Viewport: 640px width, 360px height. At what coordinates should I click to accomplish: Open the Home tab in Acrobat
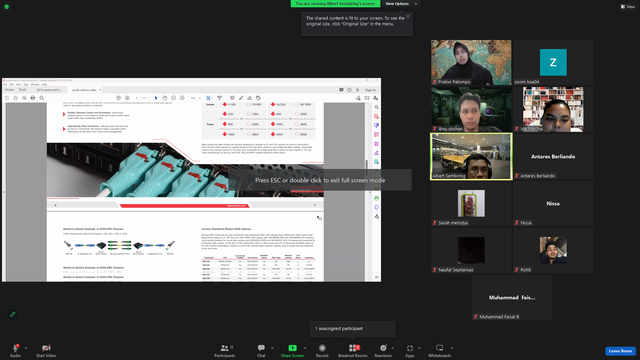pyautogui.click(x=9, y=90)
